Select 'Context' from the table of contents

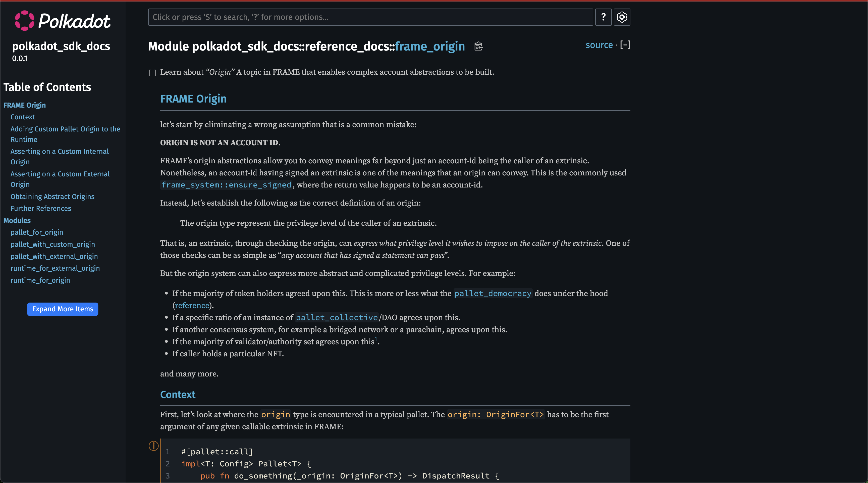(23, 117)
